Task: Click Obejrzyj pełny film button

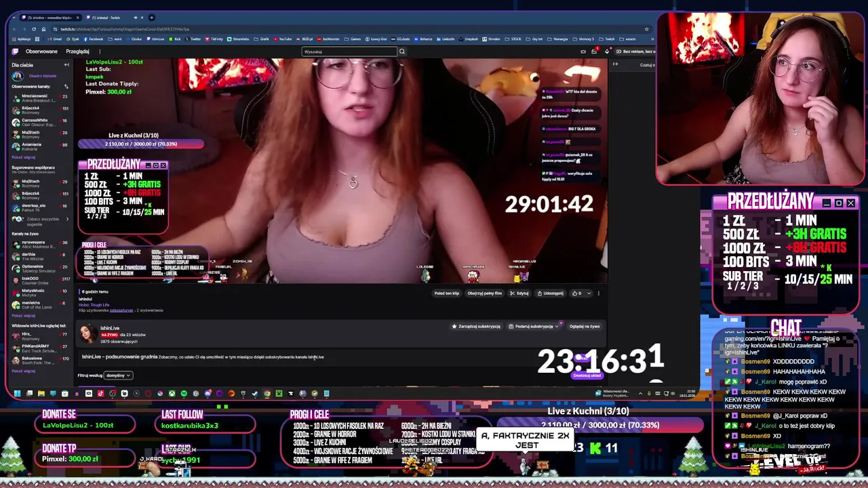Action: pos(484,293)
